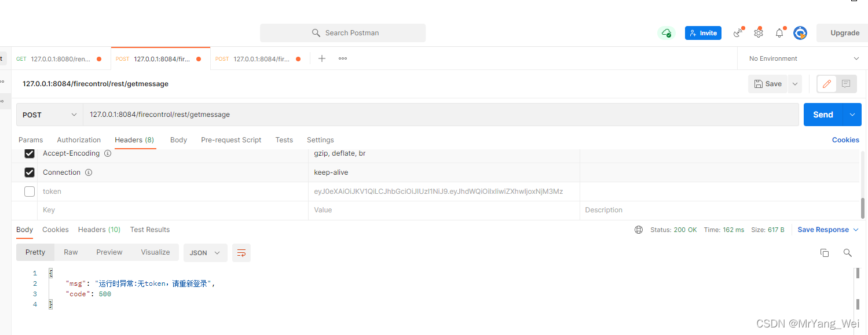868x335 pixels.
Task: Click the search magnifier in Search Postman
Action: (x=316, y=33)
